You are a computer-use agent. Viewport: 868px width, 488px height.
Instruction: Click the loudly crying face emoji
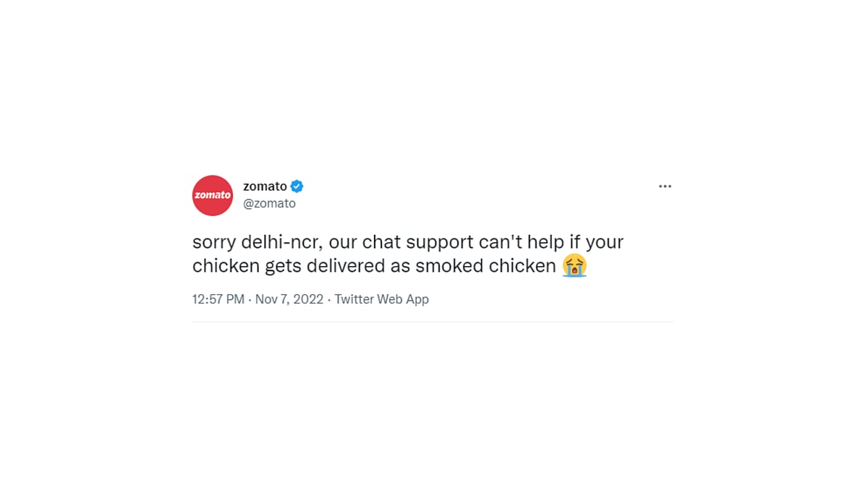575,265
